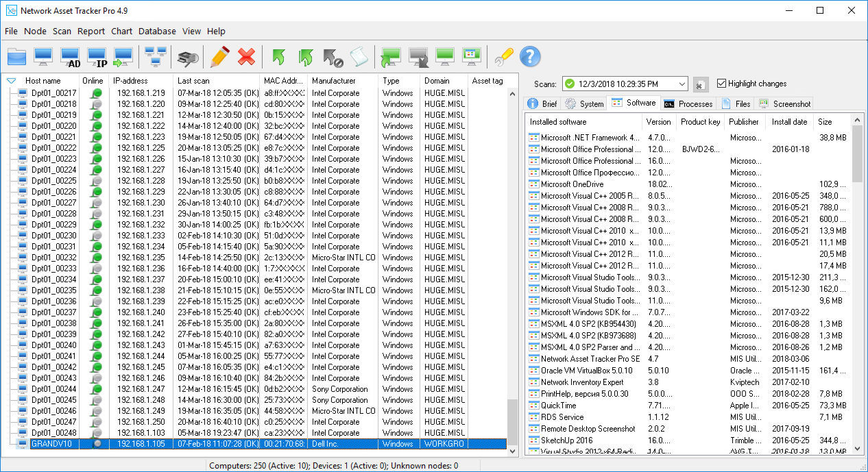This screenshot has height=472, width=868.
Task: Click the computer icon beside GRANDV10
Action: pos(23,444)
